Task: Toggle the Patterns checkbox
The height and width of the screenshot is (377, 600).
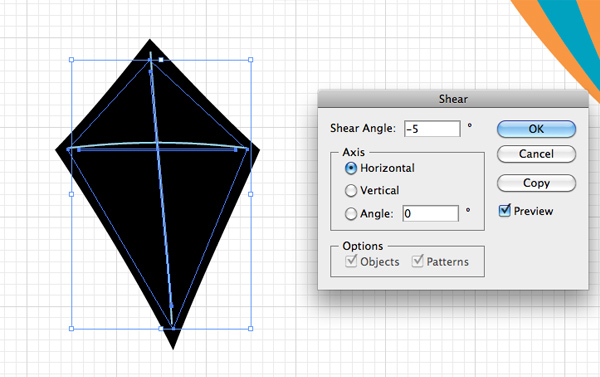Action: pyautogui.click(x=417, y=261)
